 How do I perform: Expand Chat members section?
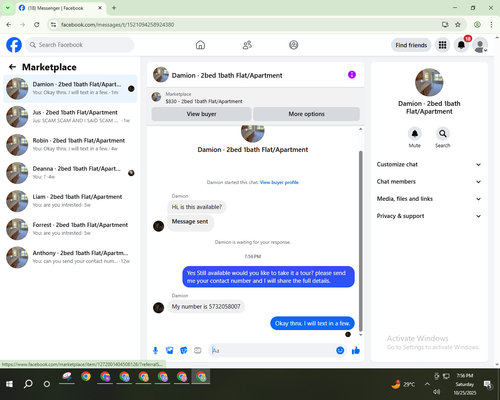(429, 182)
